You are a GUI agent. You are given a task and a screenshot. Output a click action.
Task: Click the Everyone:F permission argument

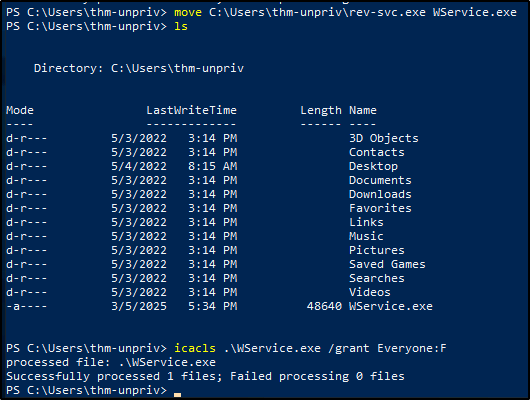point(412,348)
